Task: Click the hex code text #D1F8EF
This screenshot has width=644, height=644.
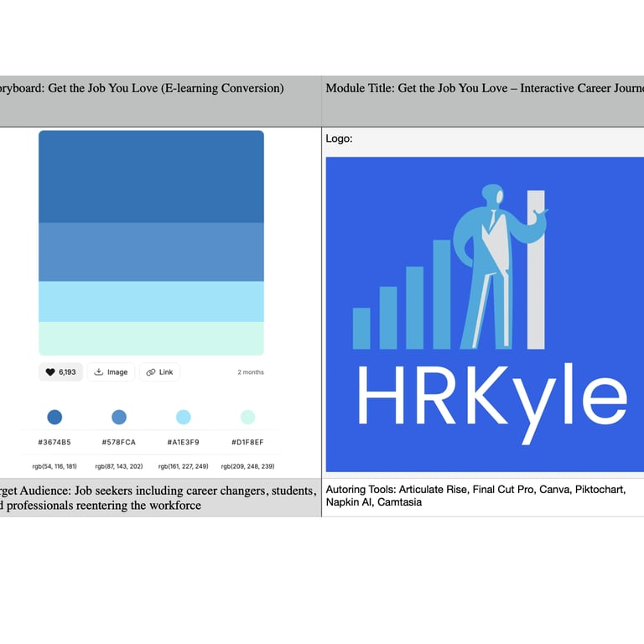Action: (247, 443)
